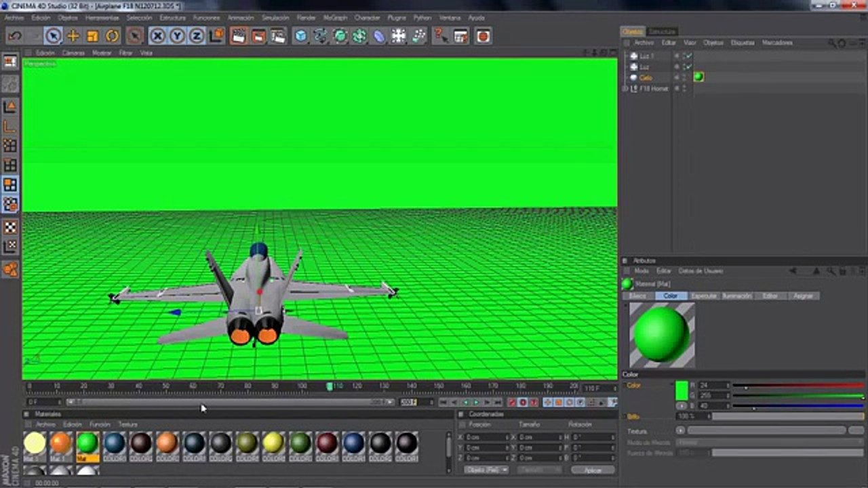Open the scene objects icon
Image resolution: width=868 pixels, height=488 pixels.
pyautogui.click(x=399, y=36)
